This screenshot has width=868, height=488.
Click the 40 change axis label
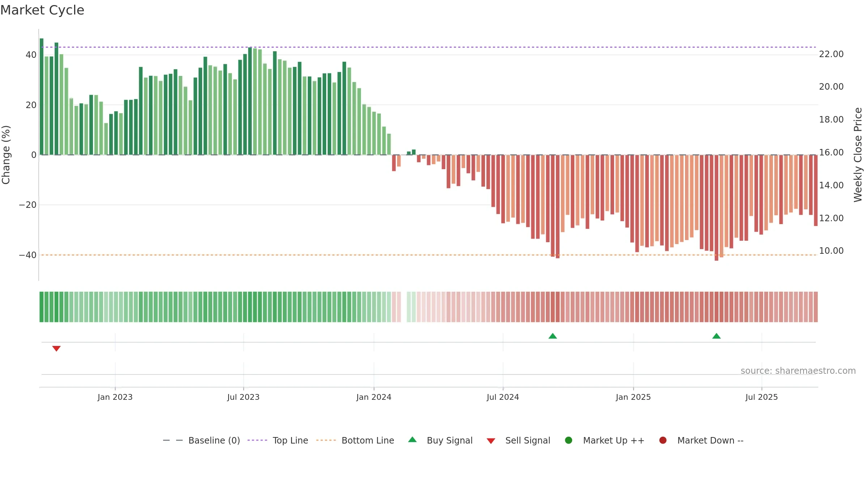pyautogui.click(x=31, y=55)
